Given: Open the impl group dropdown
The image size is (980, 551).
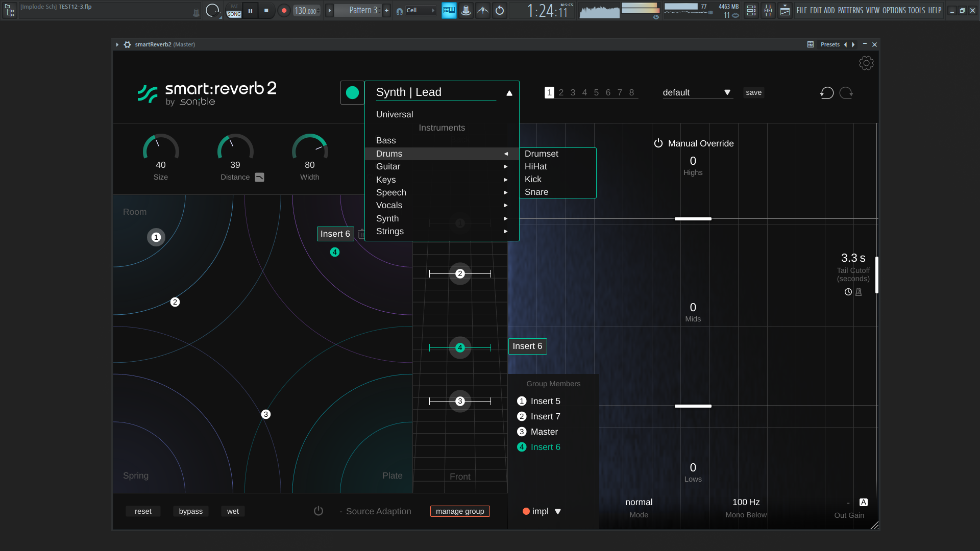Looking at the screenshot, I should (x=542, y=511).
